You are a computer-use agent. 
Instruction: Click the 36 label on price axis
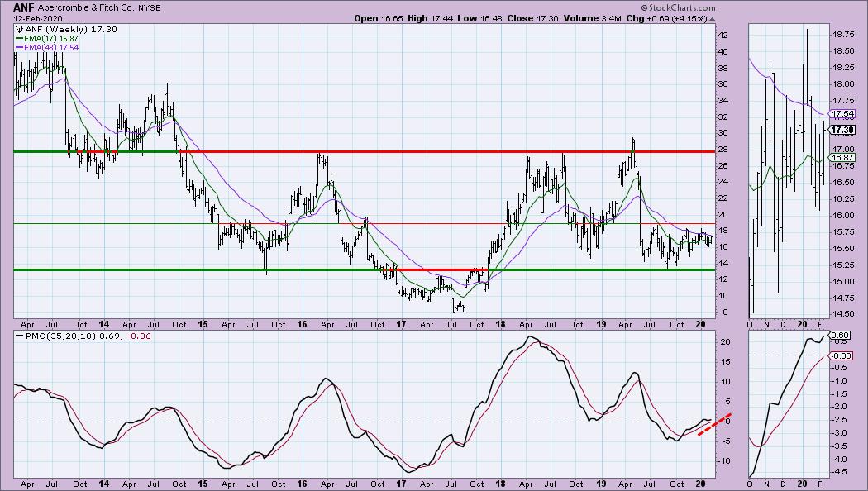723,84
